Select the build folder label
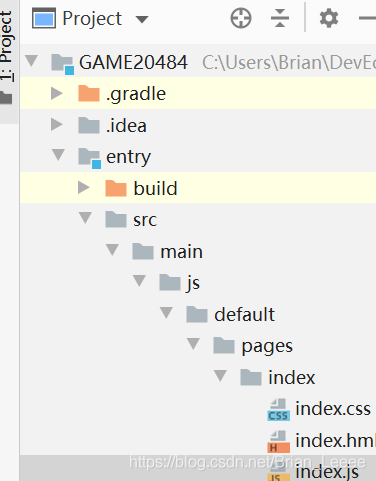Screen dimensions: 376x481 click(155, 188)
